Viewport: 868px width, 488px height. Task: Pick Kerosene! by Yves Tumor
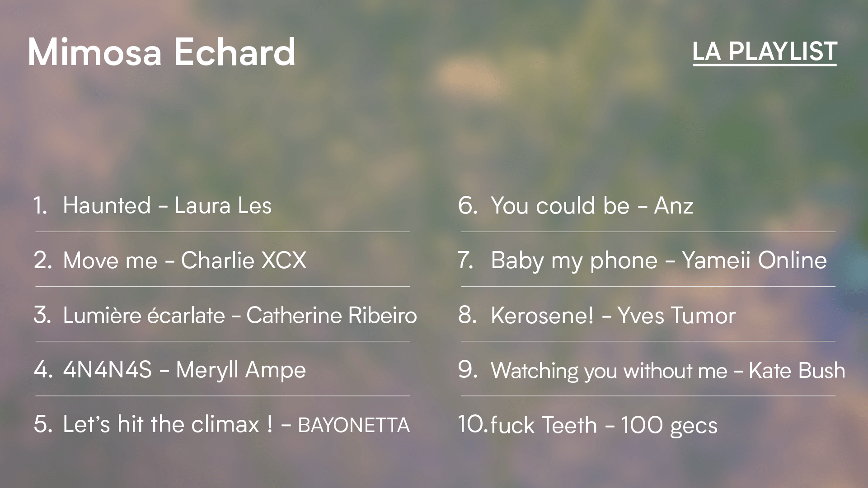(613, 315)
